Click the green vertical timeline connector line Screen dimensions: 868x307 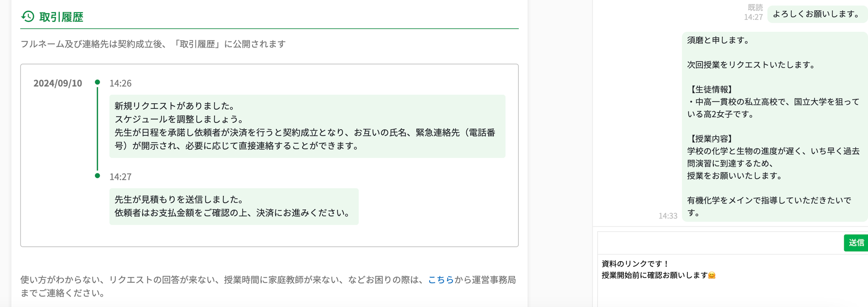(97, 129)
